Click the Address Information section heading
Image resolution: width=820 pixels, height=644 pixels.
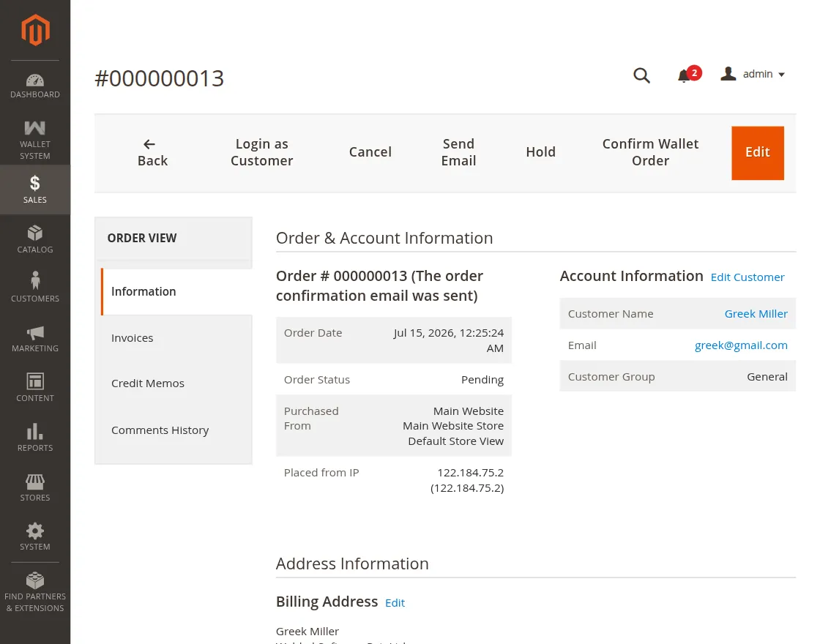point(352,564)
